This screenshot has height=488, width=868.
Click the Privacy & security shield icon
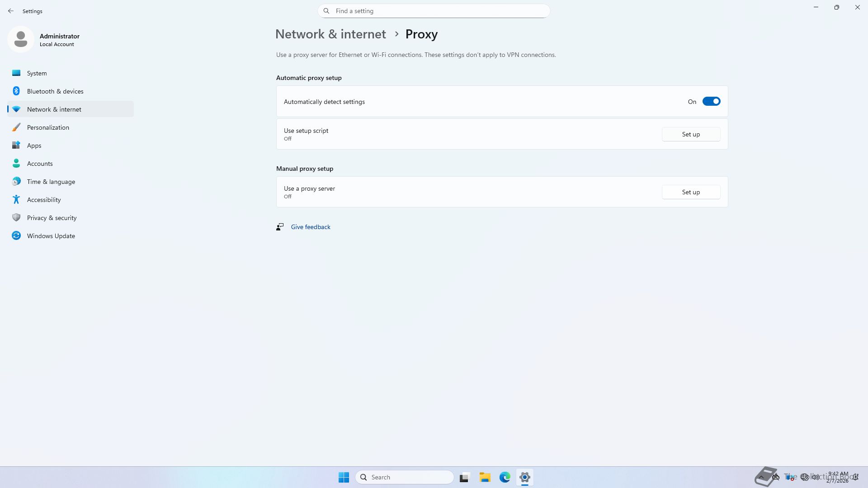click(x=16, y=218)
